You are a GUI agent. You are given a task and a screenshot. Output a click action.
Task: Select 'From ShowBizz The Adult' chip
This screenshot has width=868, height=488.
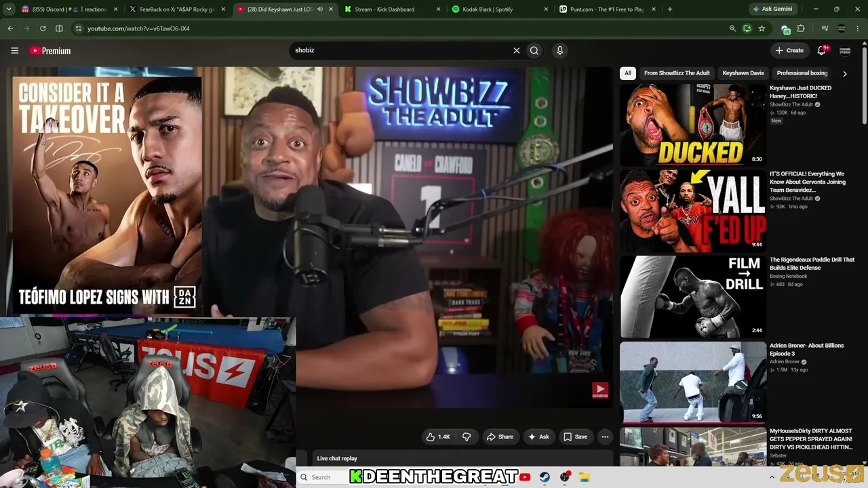pyautogui.click(x=677, y=73)
